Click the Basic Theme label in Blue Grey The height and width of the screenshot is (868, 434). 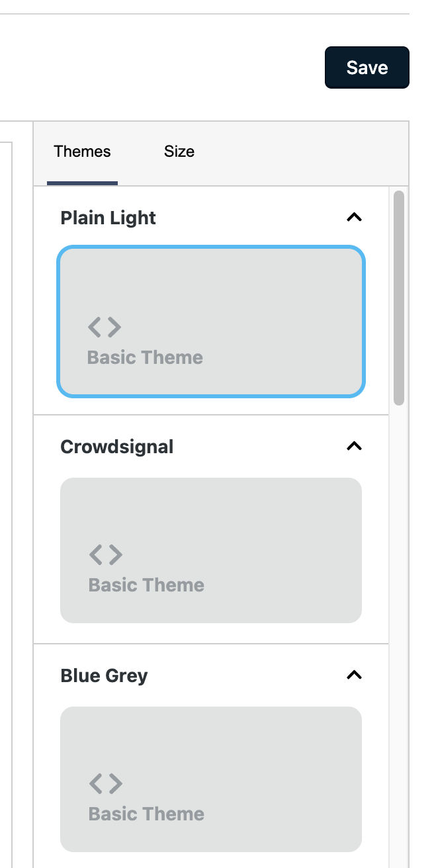(146, 814)
